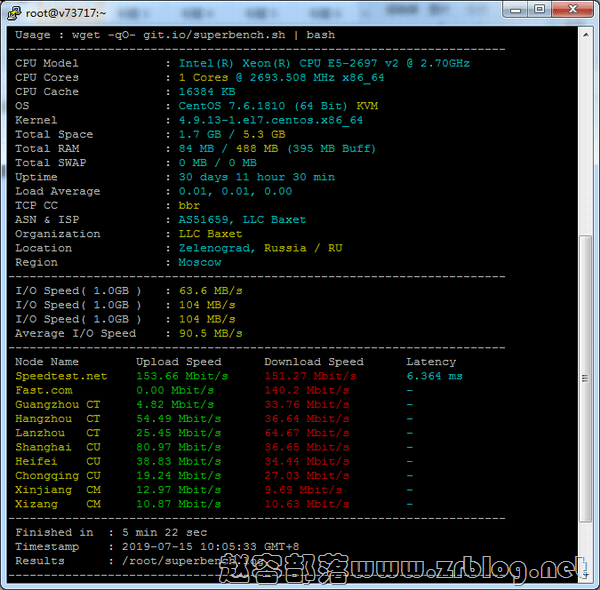Click Xizang CM download 10.63 Mbit/s
Viewport: 600px width, 590px height.
(x=307, y=504)
